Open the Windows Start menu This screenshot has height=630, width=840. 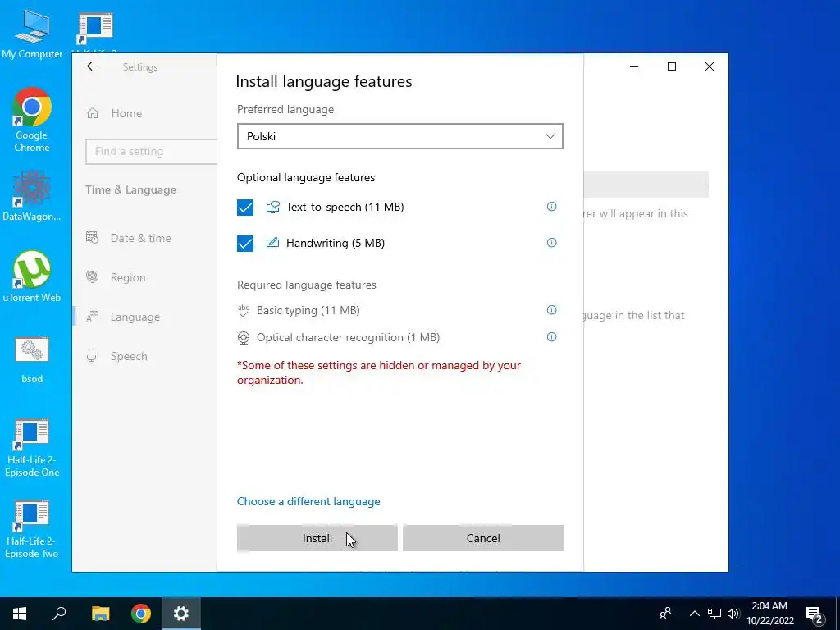[x=20, y=614]
